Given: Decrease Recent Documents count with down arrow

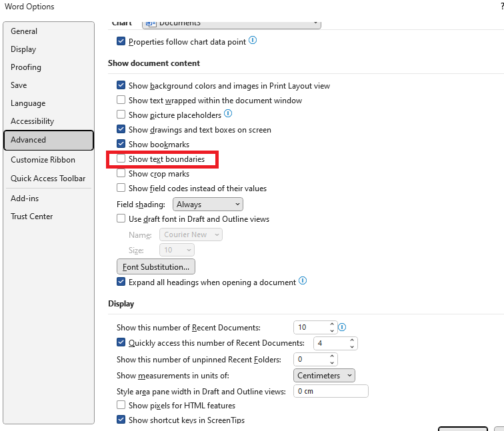Looking at the screenshot, I should [332, 330].
